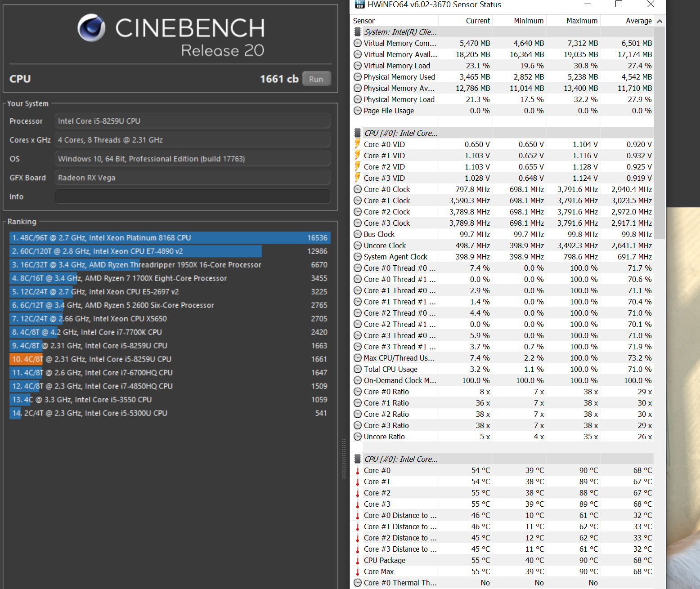Click the chip icon of the System group
This screenshot has width=700, height=589.
[x=358, y=32]
